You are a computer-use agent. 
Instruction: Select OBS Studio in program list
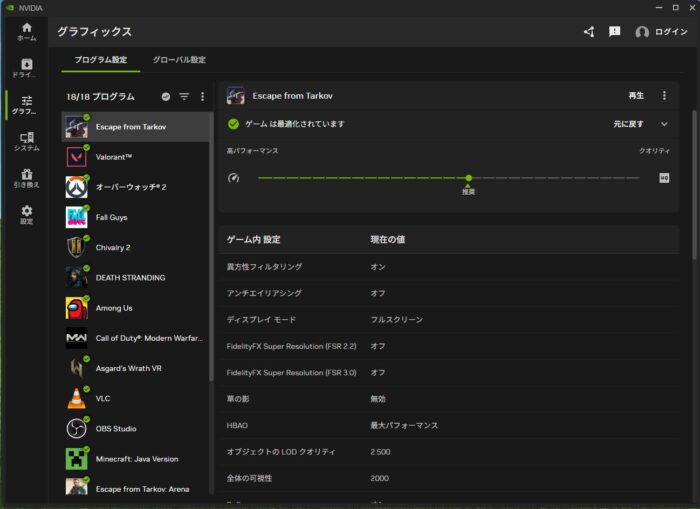click(135, 429)
